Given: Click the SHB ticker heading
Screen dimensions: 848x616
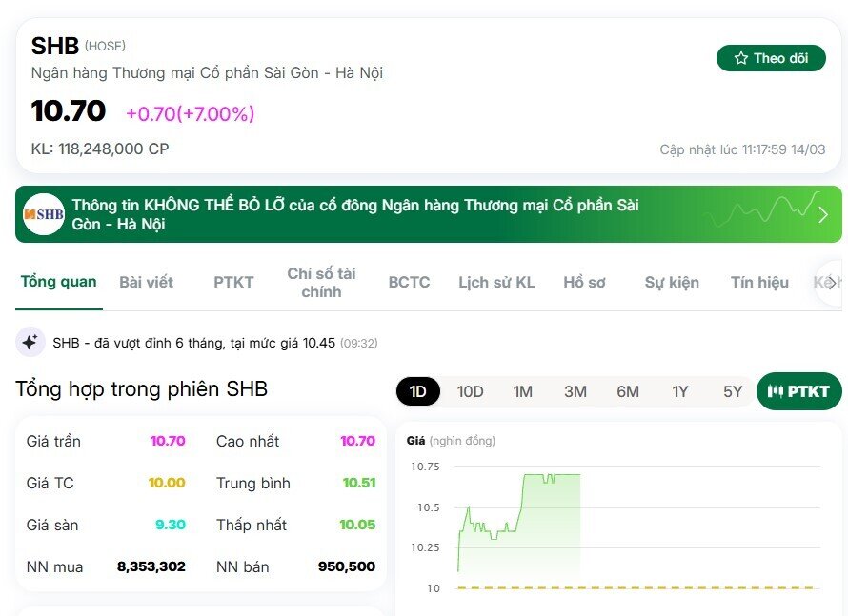Looking at the screenshot, I should pyautogui.click(x=55, y=46).
